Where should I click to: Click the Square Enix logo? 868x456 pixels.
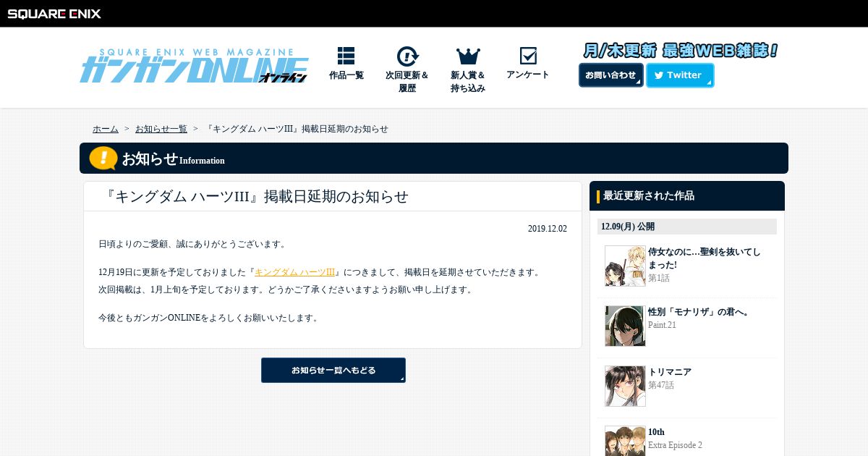click(54, 13)
